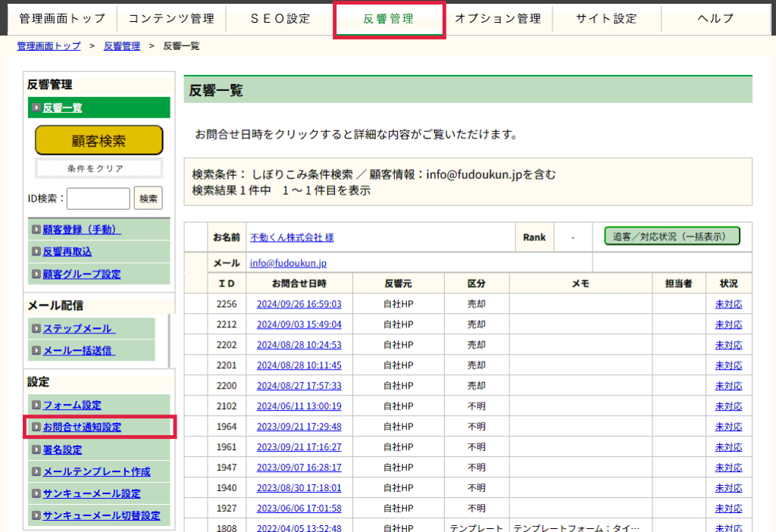The width and height of the screenshot is (776, 532).
Task: Click 未対応 status for ID 2212
Action: click(x=728, y=324)
